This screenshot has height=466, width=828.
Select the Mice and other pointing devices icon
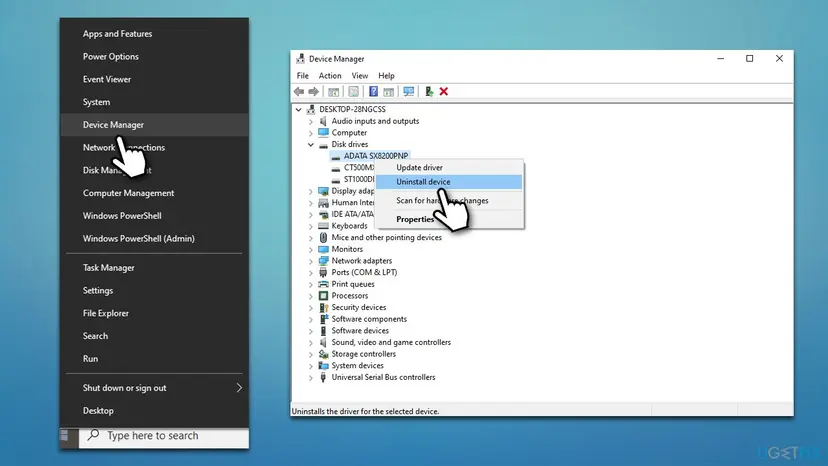[x=323, y=237]
